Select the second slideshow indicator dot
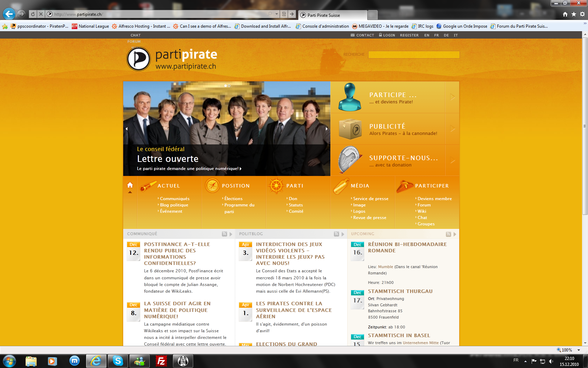 click(x=229, y=86)
